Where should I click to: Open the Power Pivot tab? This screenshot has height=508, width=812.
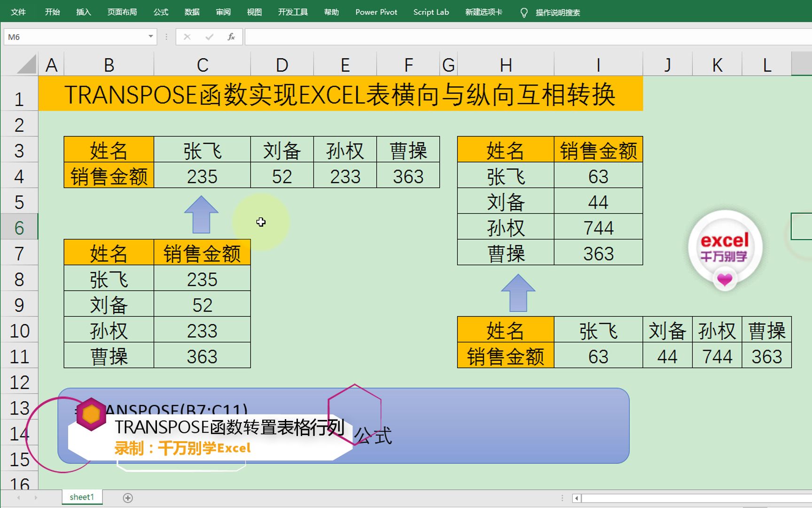tap(376, 12)
